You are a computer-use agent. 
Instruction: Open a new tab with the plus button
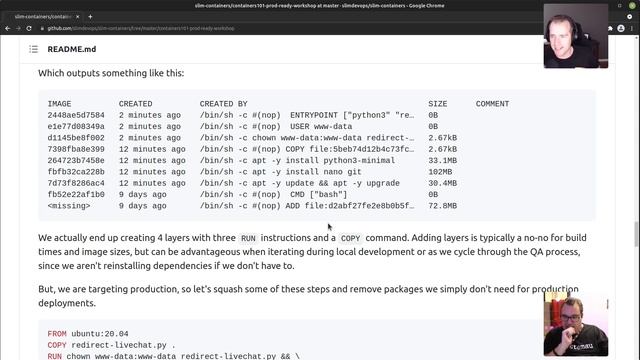pos(90,17)
